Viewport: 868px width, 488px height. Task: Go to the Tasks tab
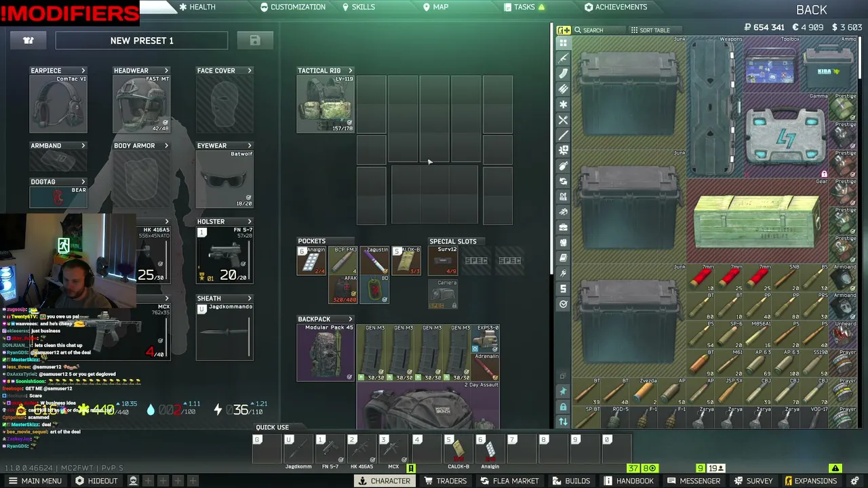[x=524, y=7]
